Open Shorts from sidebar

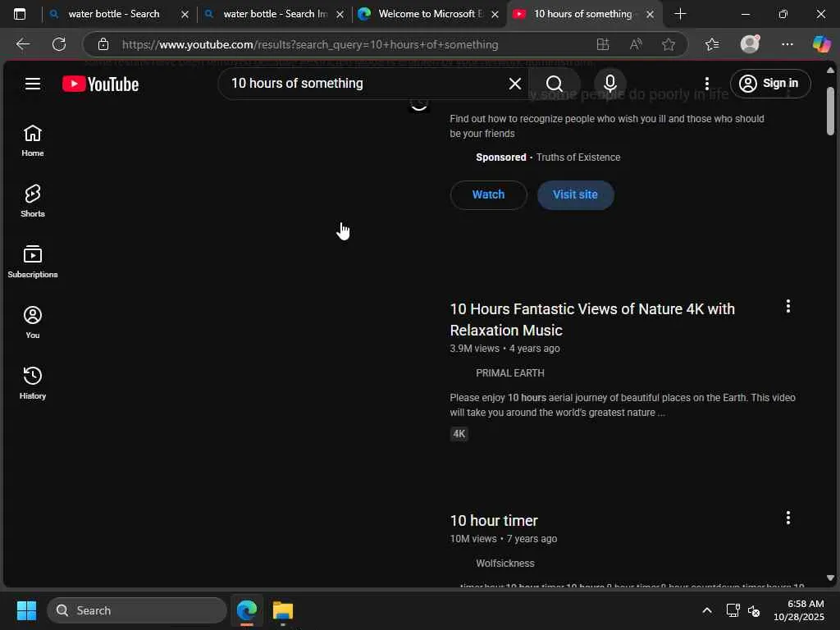click(33, 202)
